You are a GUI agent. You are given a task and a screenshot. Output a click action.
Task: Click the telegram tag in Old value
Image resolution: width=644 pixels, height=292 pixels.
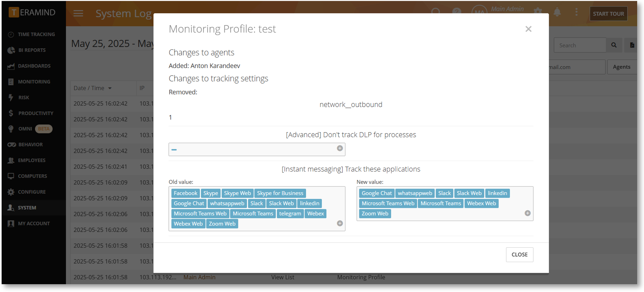290,214
